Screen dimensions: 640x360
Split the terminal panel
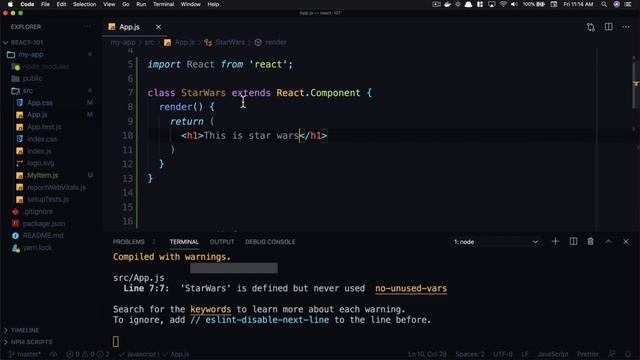[573, 242]
